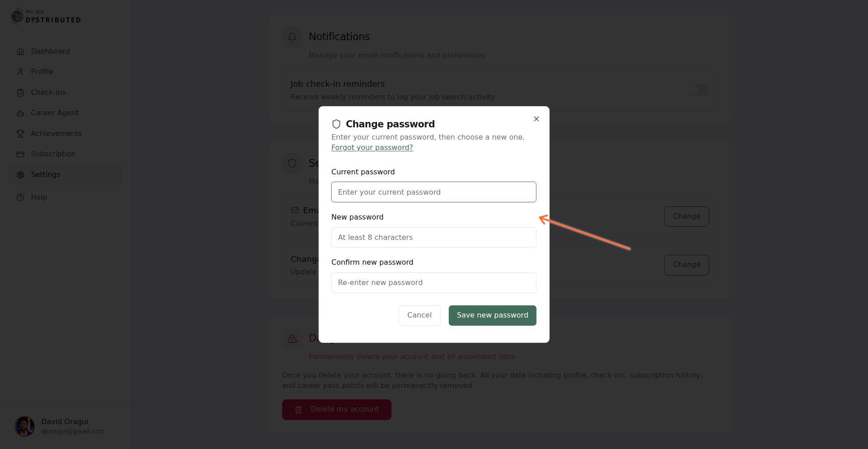Click the Notifications bell icon
The image size is (868, 449).
point(292,37)
